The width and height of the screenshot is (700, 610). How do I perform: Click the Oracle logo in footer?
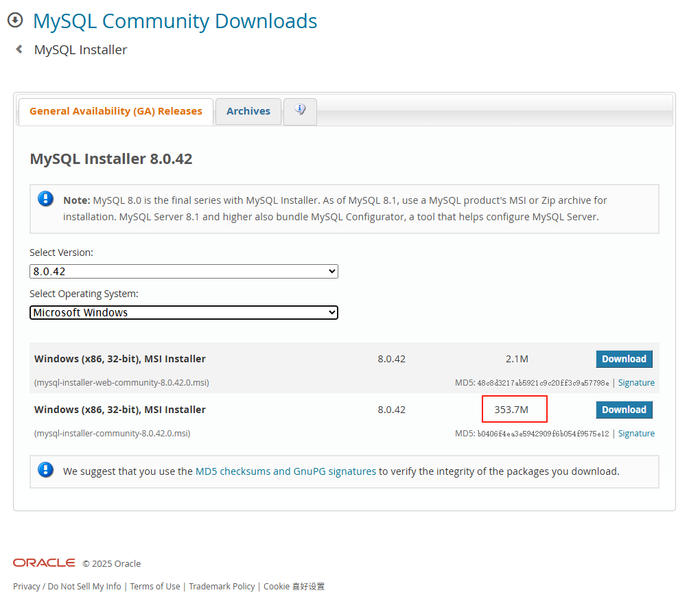click(44, 563)
